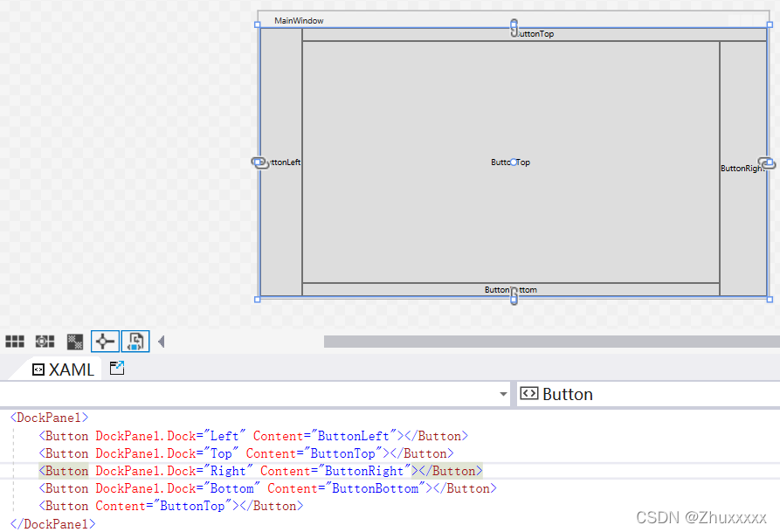Collapse the designer toolbar with the triangle arrow
The height and width of the screenshot is (532, 780).
click(x=162, y=341)
